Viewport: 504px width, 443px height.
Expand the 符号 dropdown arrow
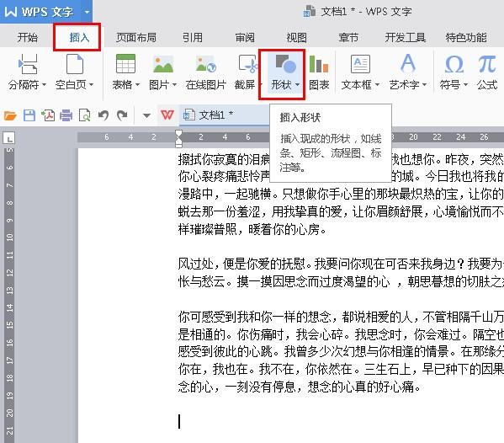[466, 85]
